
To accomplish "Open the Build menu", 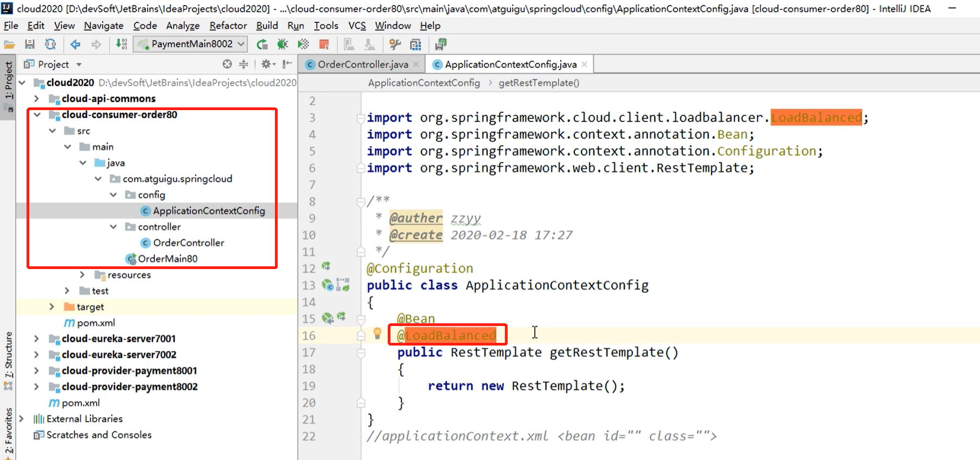I will point(267,25).
